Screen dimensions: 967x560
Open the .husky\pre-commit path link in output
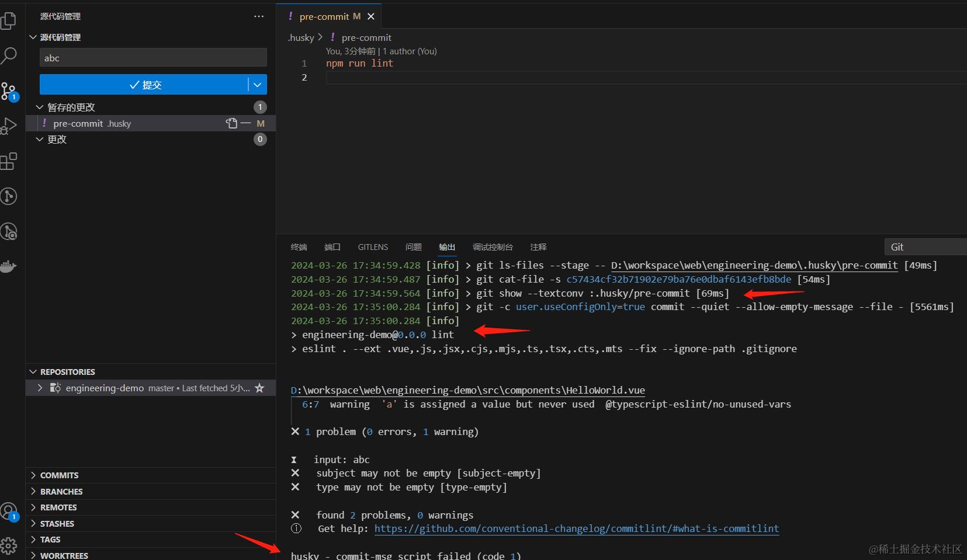754,265
